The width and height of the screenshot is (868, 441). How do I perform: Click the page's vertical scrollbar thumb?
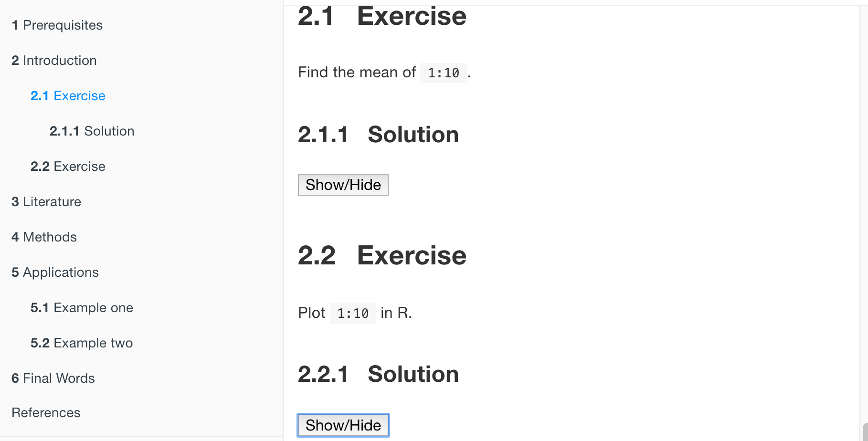coord(865,432)
